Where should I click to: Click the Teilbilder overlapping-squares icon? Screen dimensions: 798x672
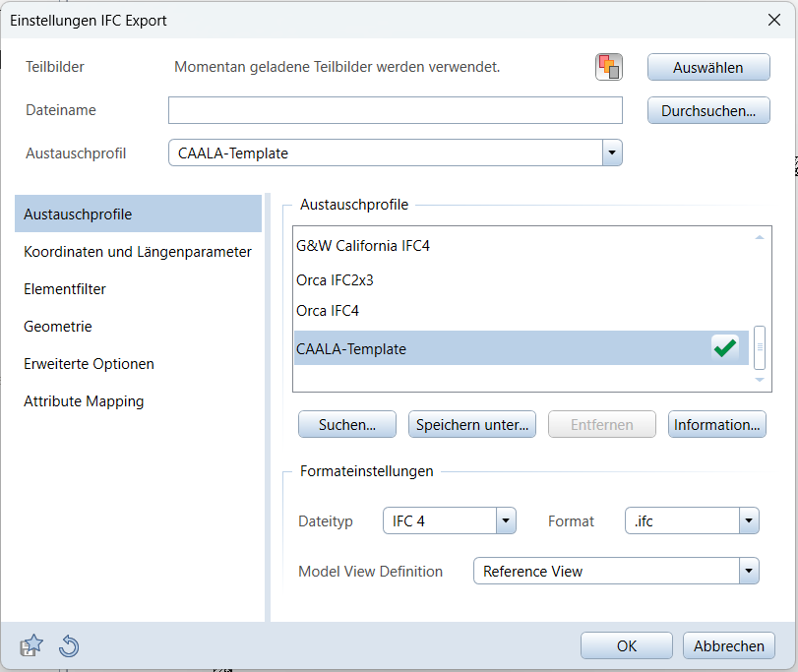point(609,67)
